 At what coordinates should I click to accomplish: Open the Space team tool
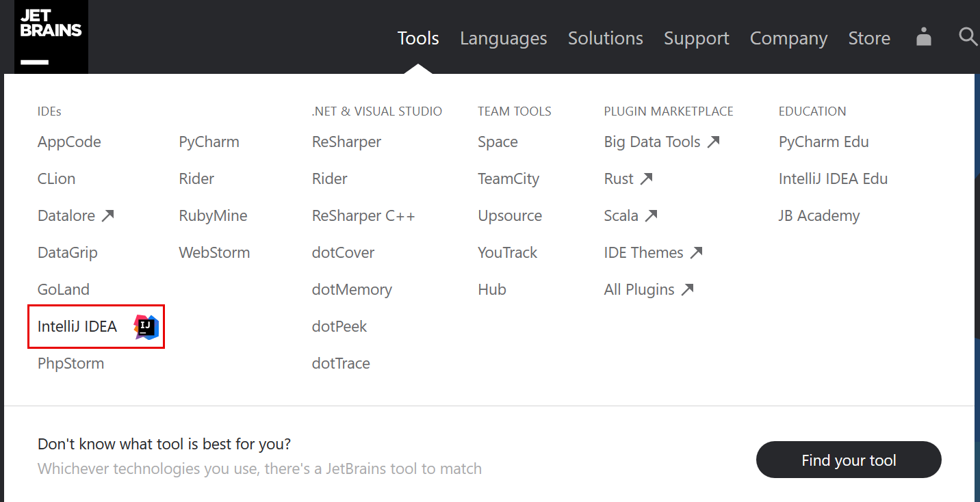498,142
